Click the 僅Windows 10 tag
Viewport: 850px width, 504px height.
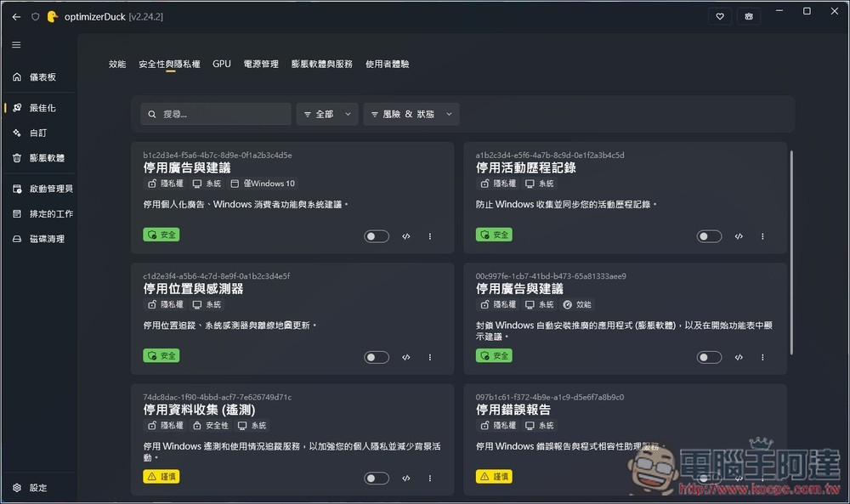point(263,184)
